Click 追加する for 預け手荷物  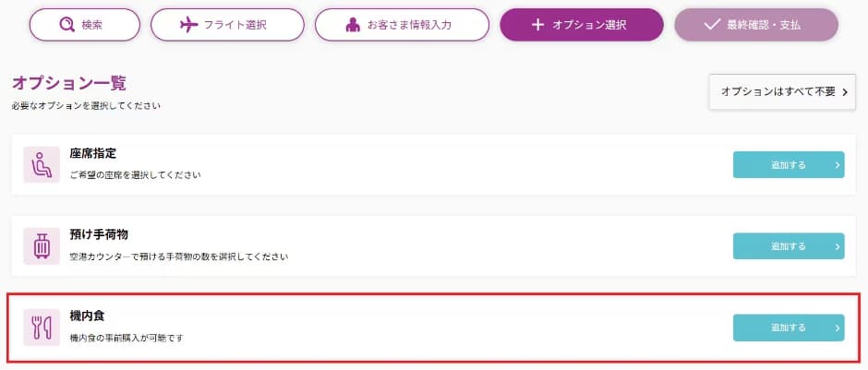coord(788,246)
